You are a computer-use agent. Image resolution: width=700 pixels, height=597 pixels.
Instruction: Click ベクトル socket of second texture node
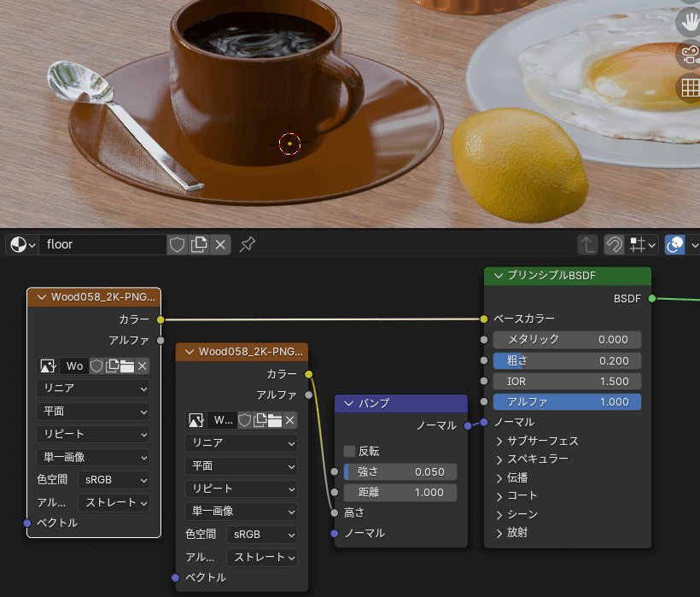point(176,578)
